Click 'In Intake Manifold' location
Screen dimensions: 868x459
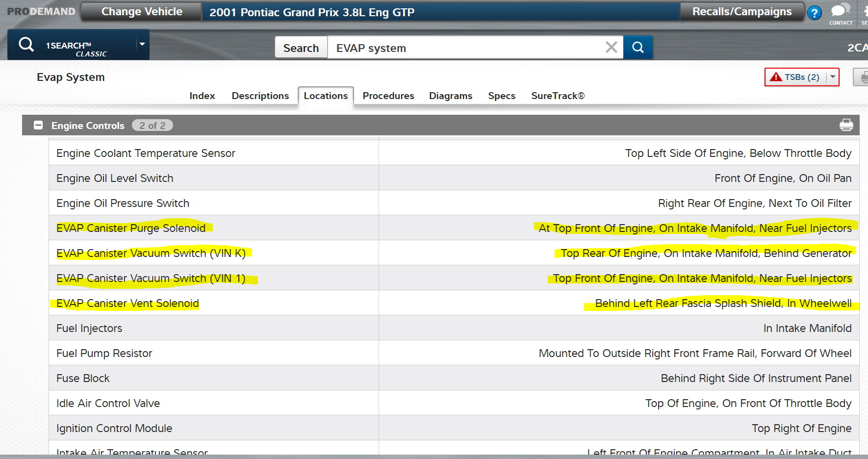coord(807,328)
